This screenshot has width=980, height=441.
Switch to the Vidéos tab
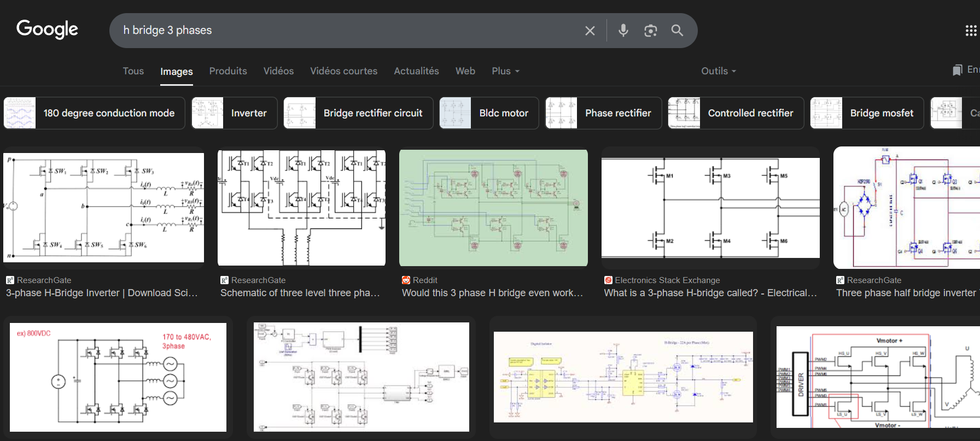[278, 71]
